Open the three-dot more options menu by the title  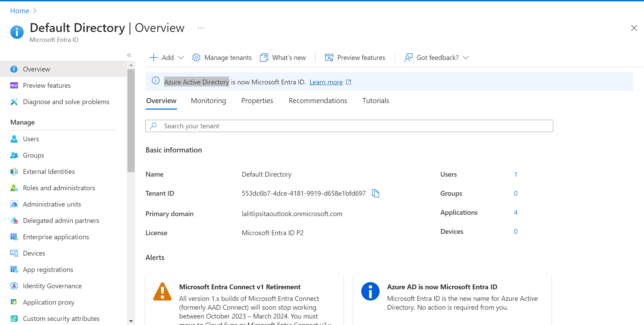(201, 28)
